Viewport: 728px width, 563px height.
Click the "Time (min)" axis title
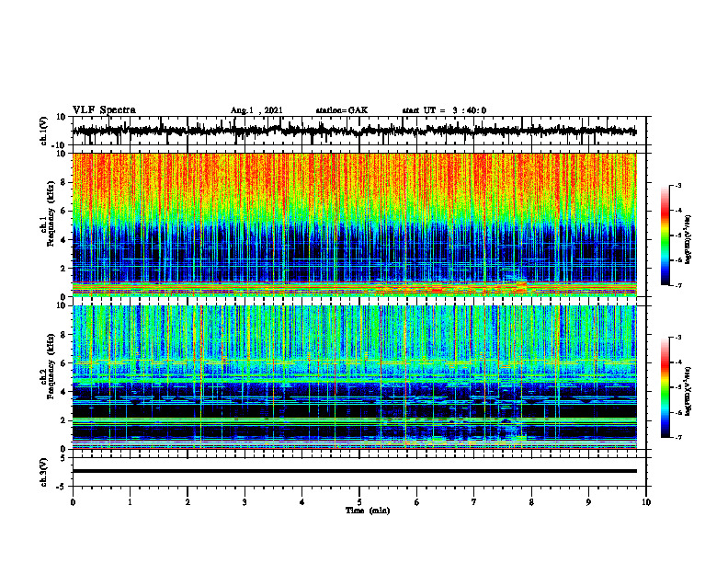click(x=368, y=511)
